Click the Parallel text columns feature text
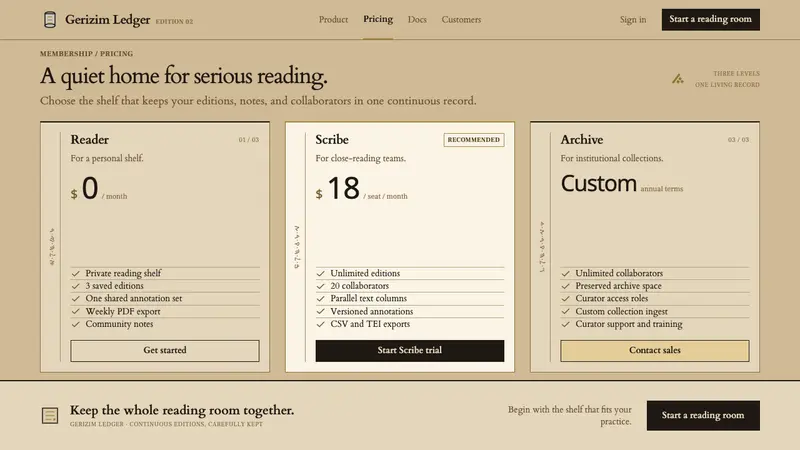Screen dimensions: 800x450 pyautogui.click(x=368, y=298)
